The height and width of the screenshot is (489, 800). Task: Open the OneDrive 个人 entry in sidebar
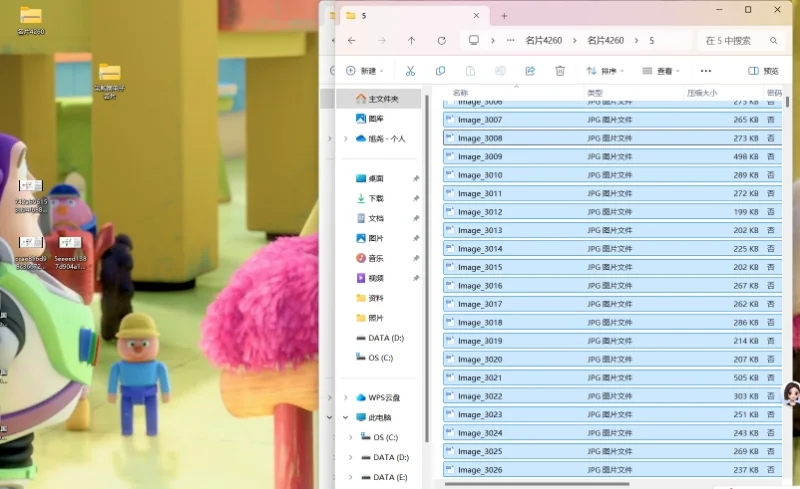(381, 138)
